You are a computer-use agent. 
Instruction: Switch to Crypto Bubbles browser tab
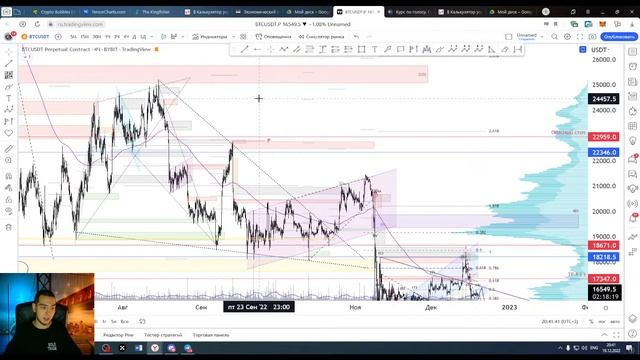(52, 12)
